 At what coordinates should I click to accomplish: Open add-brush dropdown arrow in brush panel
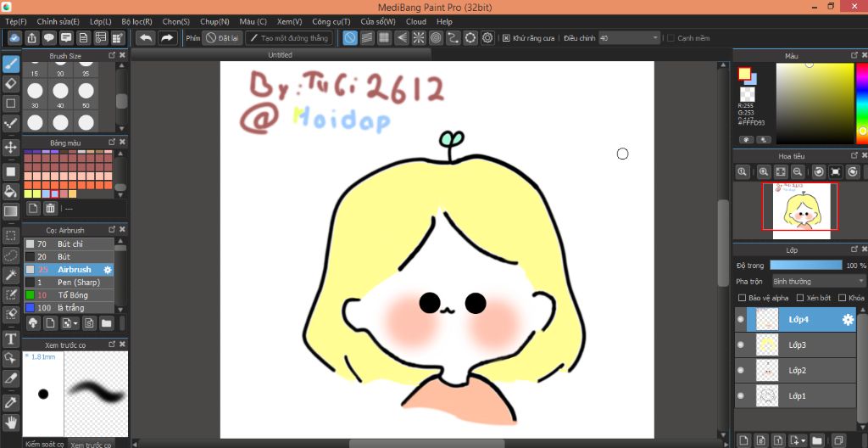(75, 322)
